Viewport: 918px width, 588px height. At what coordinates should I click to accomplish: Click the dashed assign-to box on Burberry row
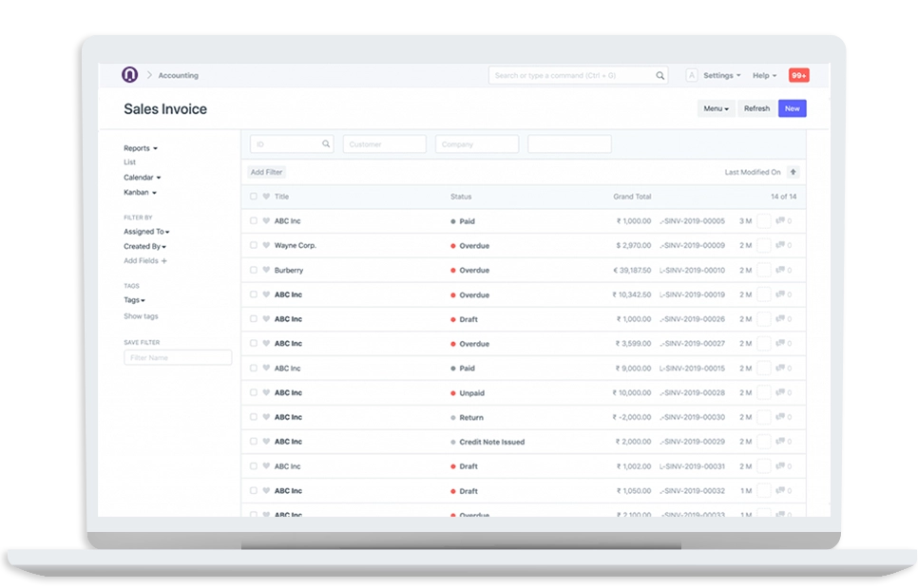(x=764, y=270)
